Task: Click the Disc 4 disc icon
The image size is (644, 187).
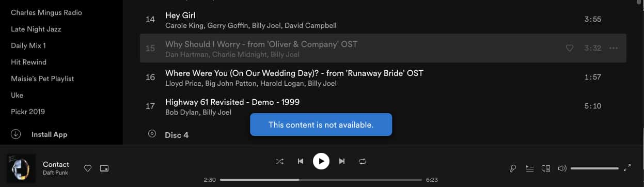Action: coord(152,133)
